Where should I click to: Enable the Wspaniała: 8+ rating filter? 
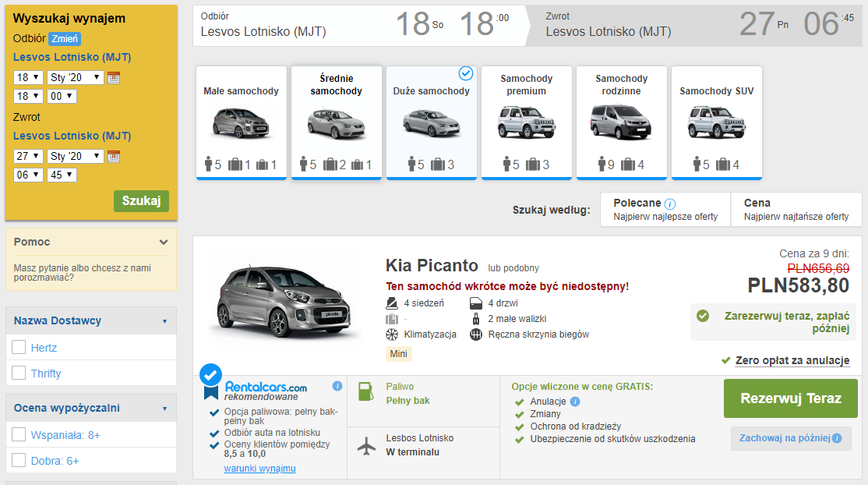pyautogui.click(x=19, y=434)
